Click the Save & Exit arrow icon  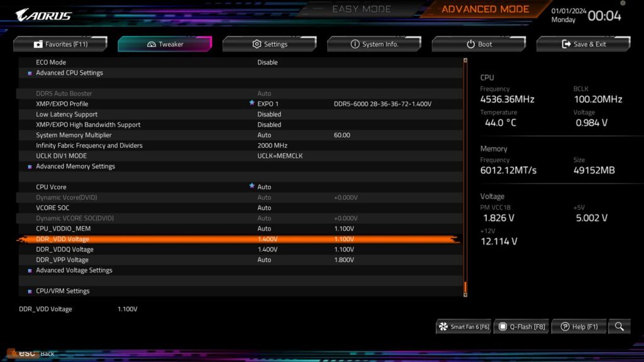point(567,44)
